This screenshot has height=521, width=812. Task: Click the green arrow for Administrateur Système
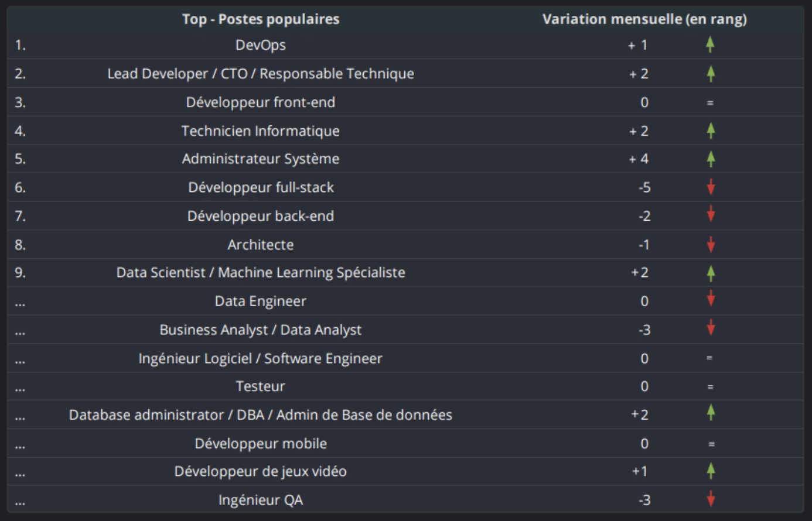(x=711, y=159)
